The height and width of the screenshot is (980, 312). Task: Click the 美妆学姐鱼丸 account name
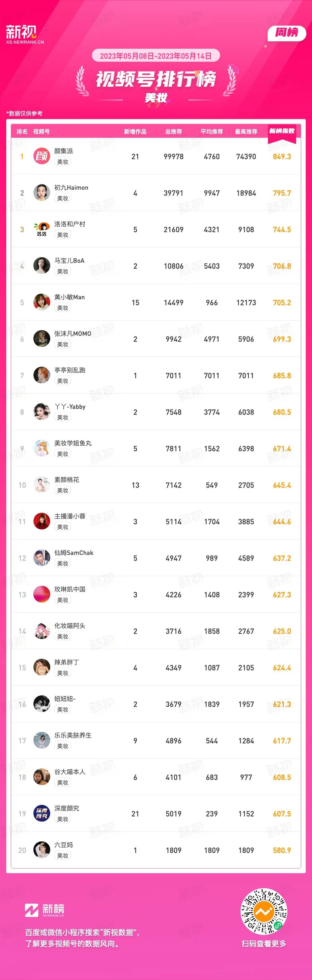click(73, 443)
